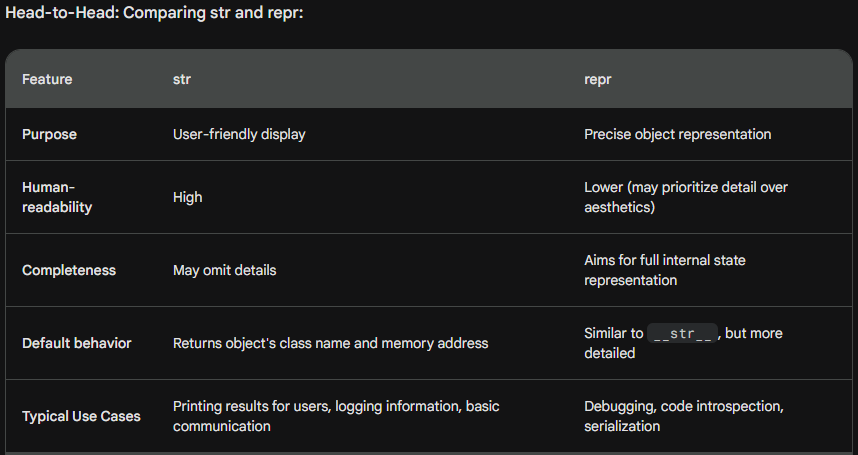Click the 'High' readability cell
The height and width of the screenshot is (455, 858).
point(188,197)
